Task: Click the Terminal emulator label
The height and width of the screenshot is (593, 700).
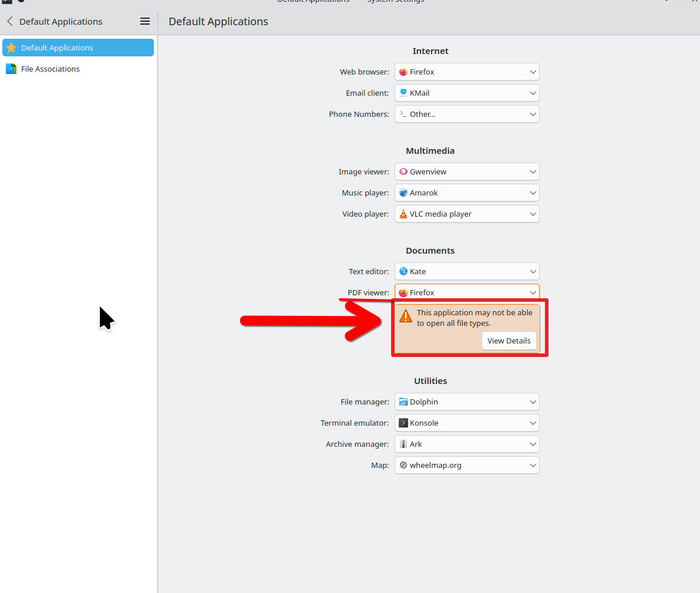Action: click(355, 423)
